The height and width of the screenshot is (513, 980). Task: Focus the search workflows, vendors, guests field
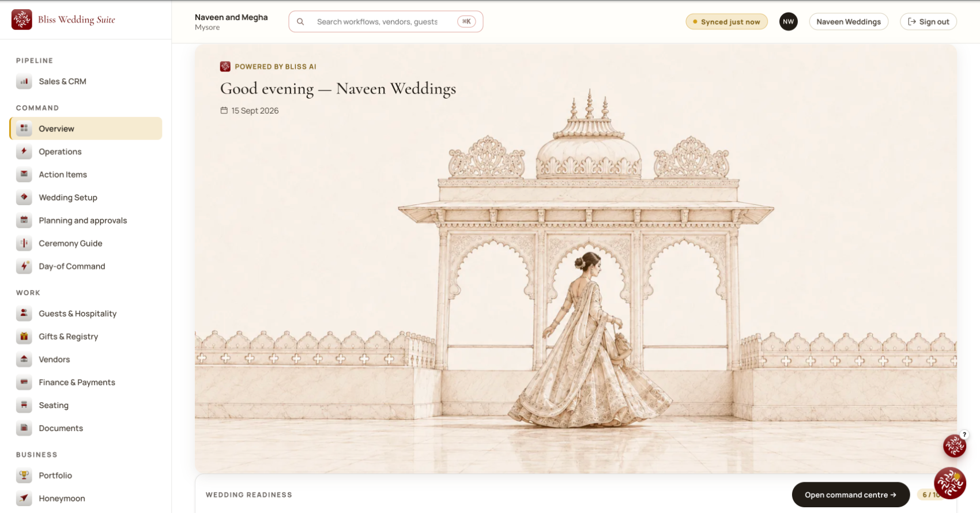[x=386, y=22]
